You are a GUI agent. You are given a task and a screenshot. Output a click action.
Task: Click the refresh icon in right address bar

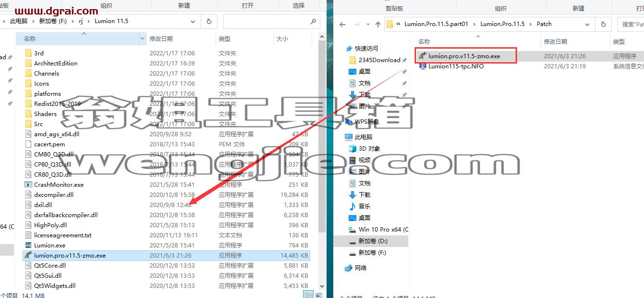[603, 24]
